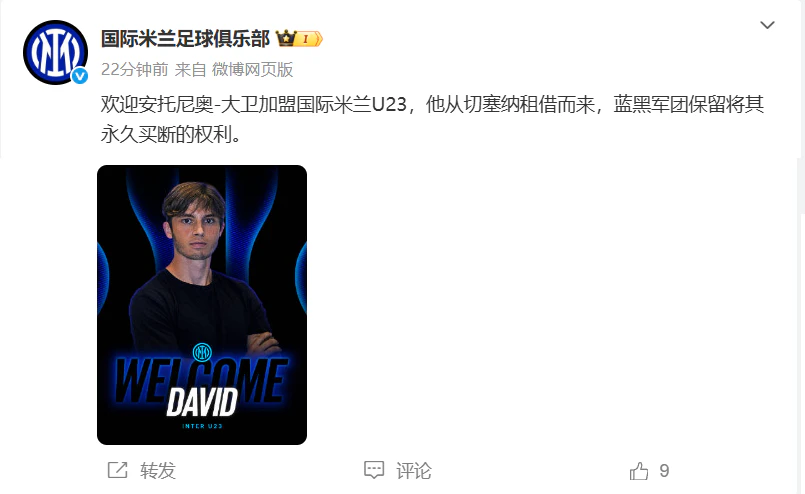Click the comment speech bubble icon
The width and height of the screenshot is (805, 494).
374,470
